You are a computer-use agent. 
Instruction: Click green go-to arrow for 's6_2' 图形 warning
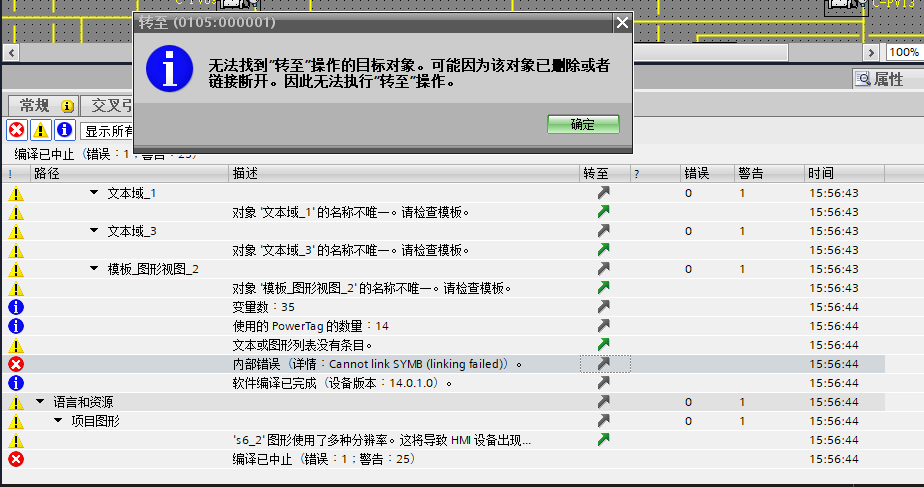click(x=603, y=440)
